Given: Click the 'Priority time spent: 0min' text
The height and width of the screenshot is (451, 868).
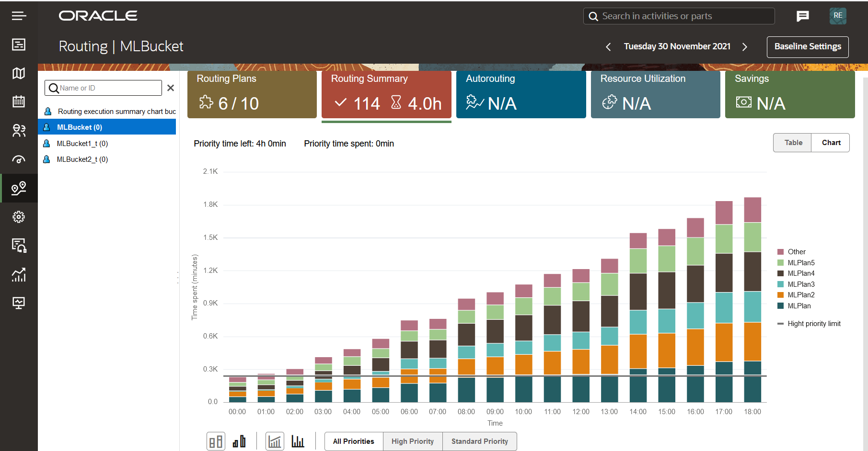Looking at the screenshot, I should pyautogui.click(x=349, y=144).
